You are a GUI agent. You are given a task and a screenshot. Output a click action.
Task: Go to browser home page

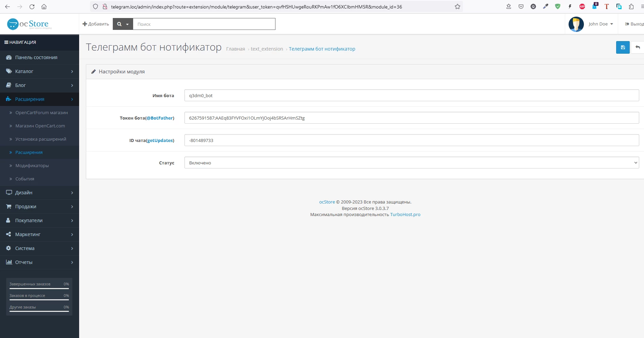point(44,6)
